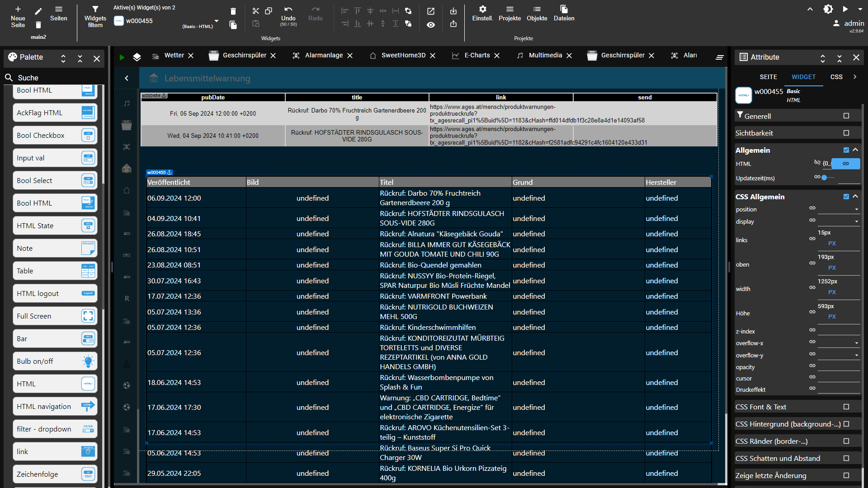Open the top-right toolbar dropdown arrow
Image resolution: width=868 pixels, height=488 pixels.
pos(860,9)
